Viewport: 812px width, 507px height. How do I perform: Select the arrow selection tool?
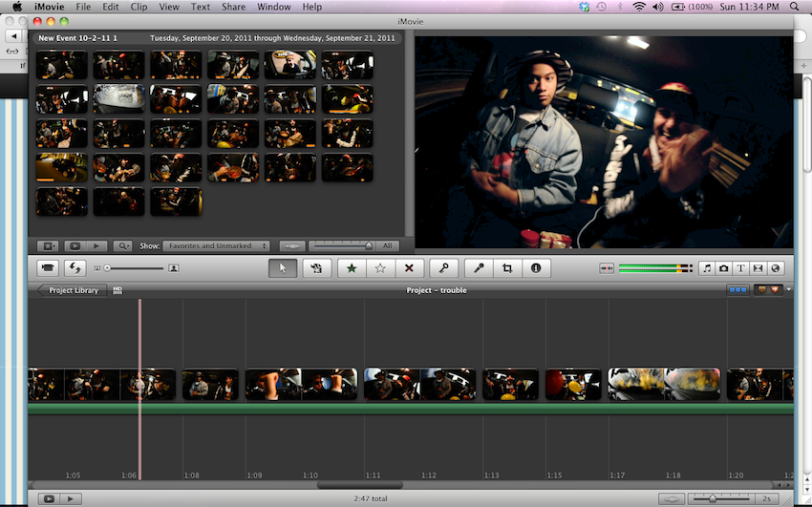pos(282,268)
